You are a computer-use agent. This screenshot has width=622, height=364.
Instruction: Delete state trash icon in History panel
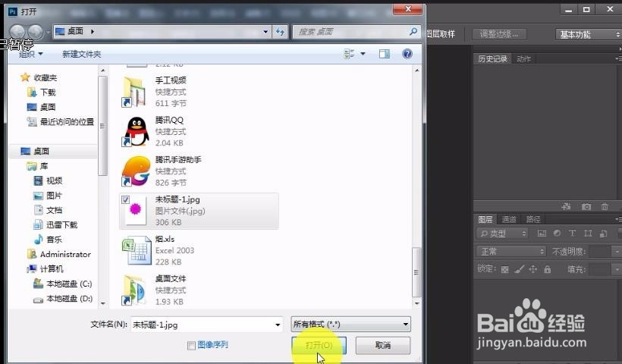tap(604, 206)
